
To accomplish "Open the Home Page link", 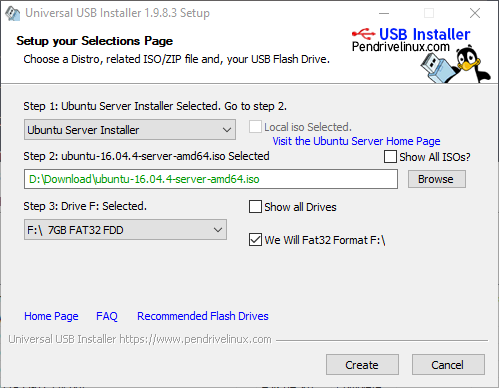I will 51,316.
